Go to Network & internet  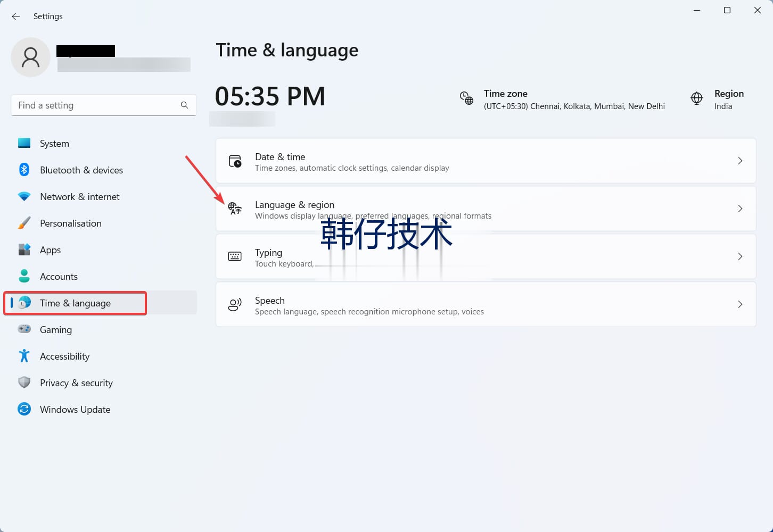point(104,196)
